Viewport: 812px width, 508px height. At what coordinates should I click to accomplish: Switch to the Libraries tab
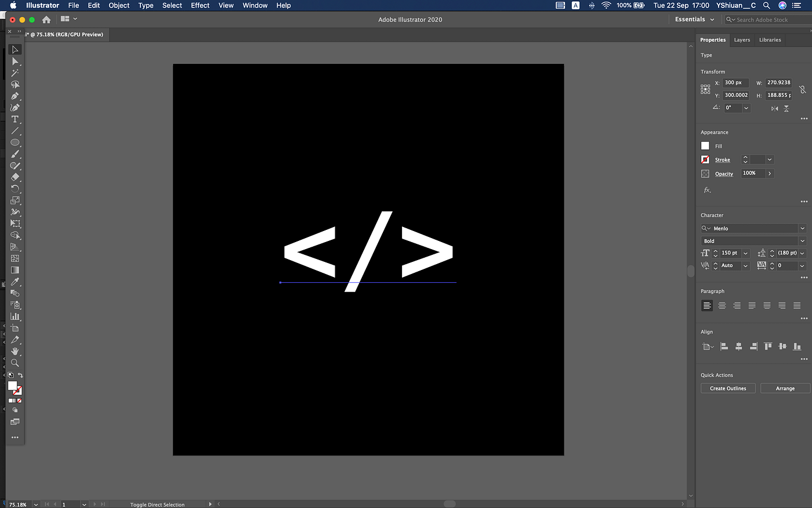(770, 40)
